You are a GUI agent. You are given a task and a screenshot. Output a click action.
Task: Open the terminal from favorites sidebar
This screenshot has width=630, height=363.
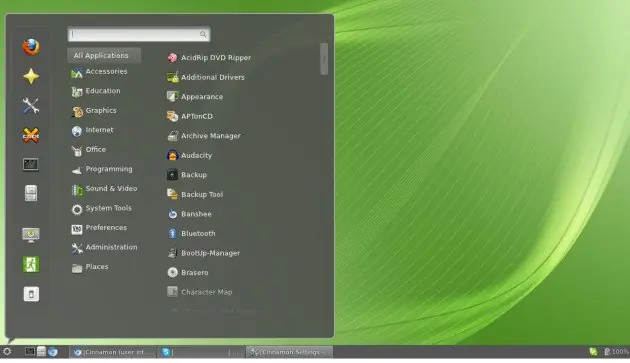(x=31, y=164)
